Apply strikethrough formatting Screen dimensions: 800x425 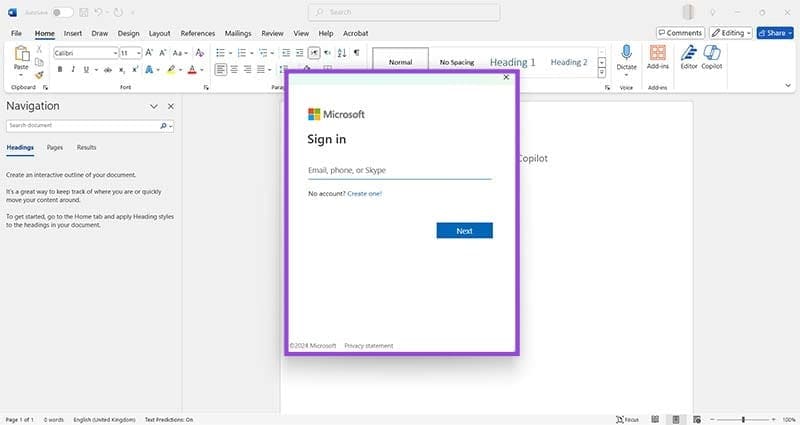pyautogui.click(x=108, y=70)
